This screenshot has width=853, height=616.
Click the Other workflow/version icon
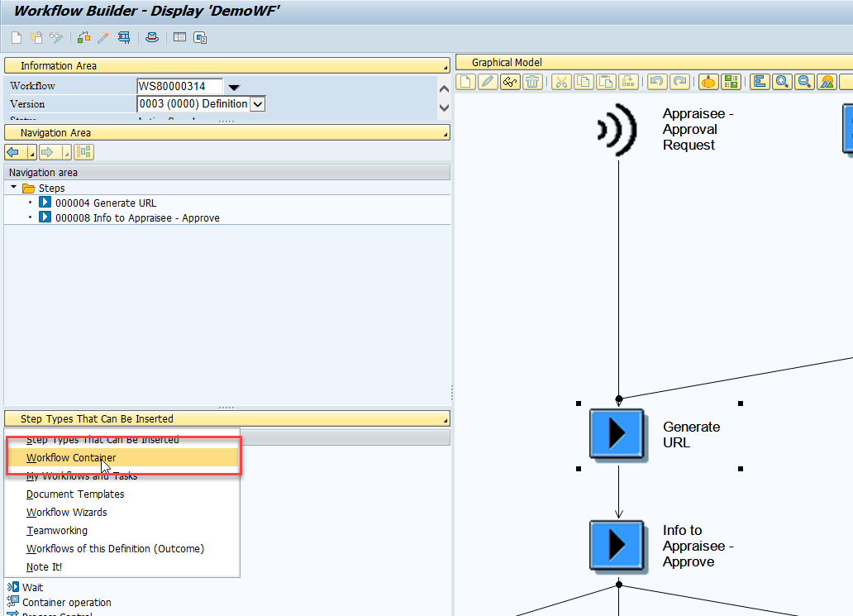(36, 37)
